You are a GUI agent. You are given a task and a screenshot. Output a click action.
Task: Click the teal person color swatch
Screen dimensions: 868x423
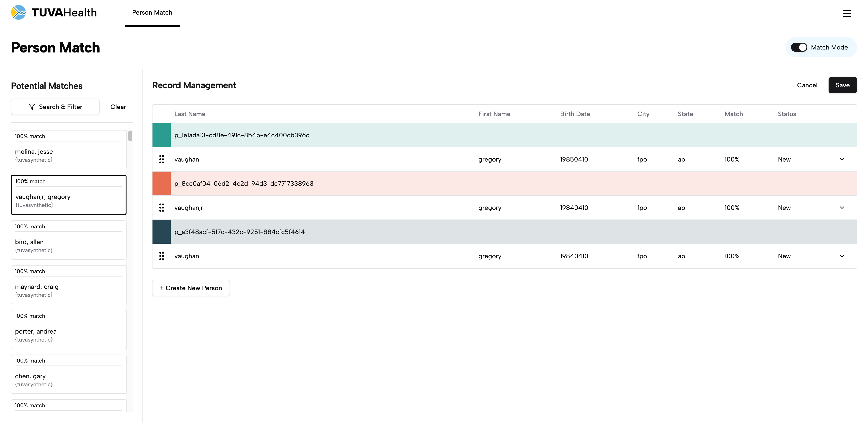pyautogui.click(x=161, y=135)
